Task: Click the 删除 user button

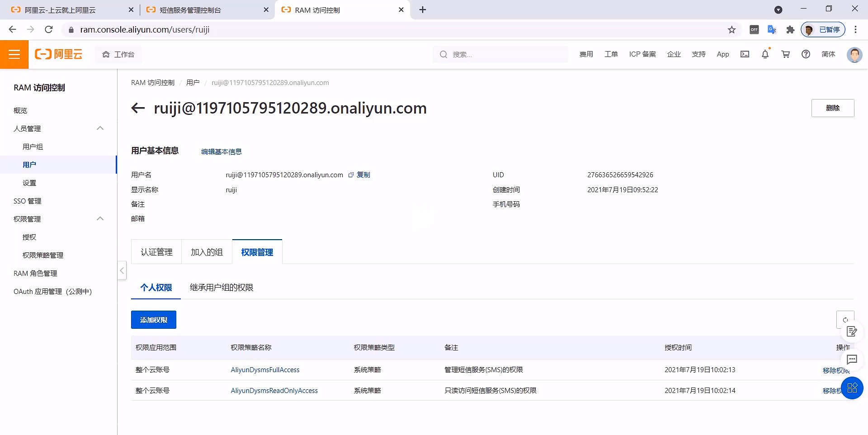Action: (x=833, y=108)
